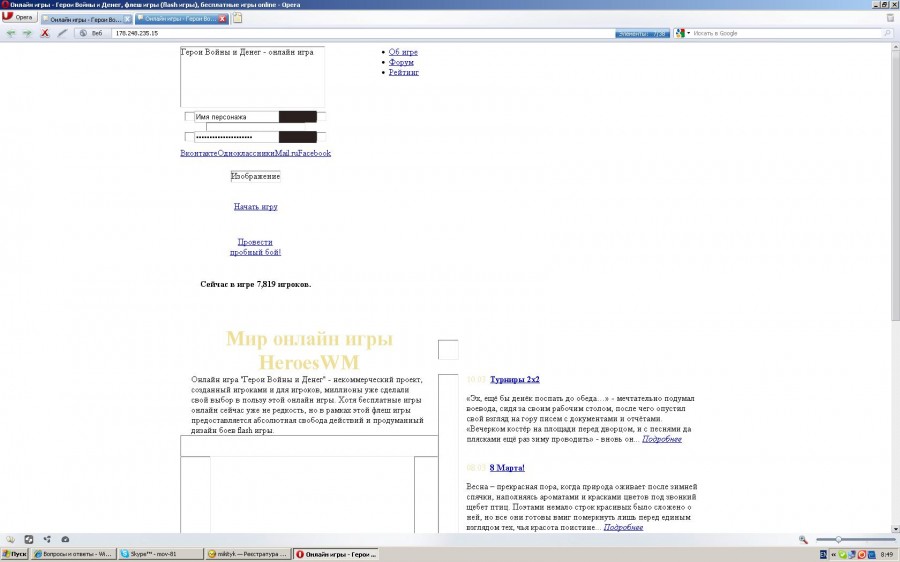Click the Начать игру link
900x562 pixels.
point(255,207)
